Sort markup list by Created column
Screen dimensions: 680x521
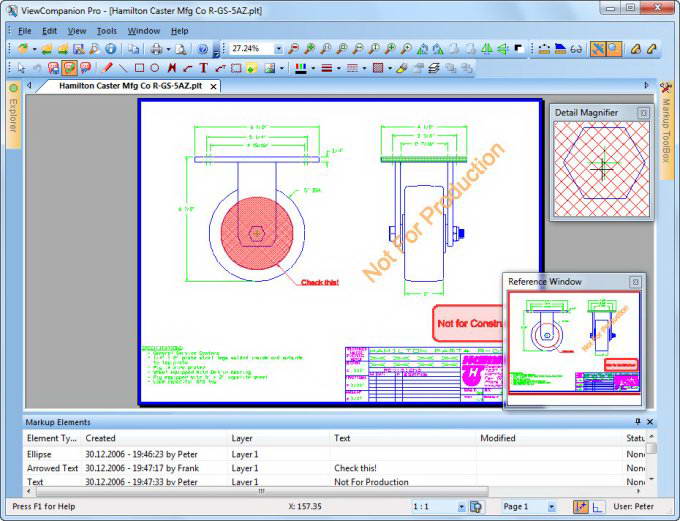(100, 438)
